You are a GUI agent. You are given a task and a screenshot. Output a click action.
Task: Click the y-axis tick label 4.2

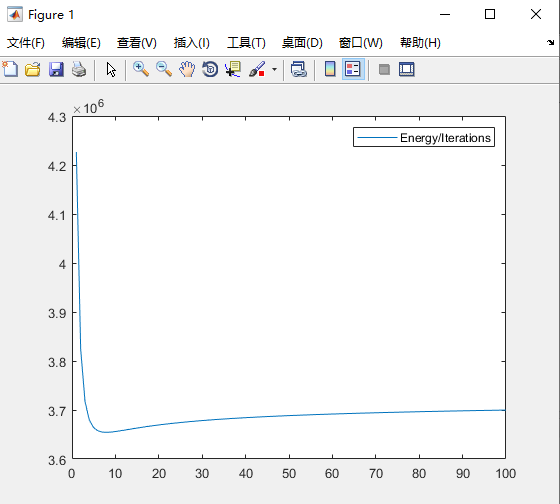[x=57, y=166]
